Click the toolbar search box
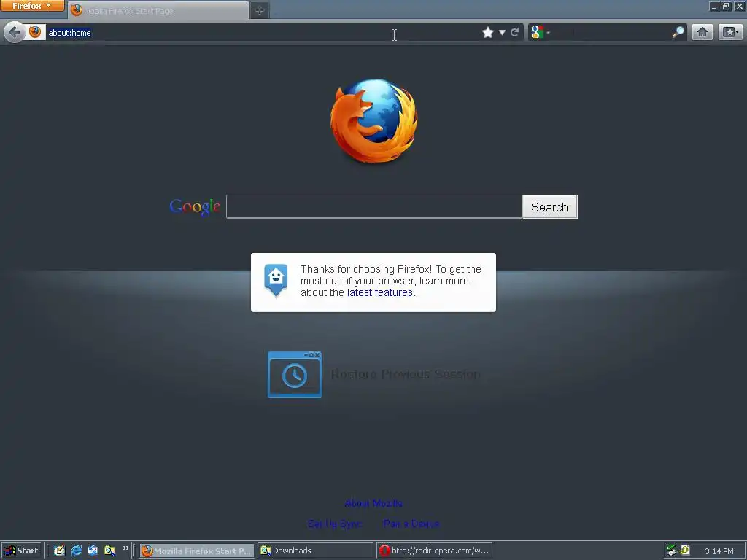 611,32
